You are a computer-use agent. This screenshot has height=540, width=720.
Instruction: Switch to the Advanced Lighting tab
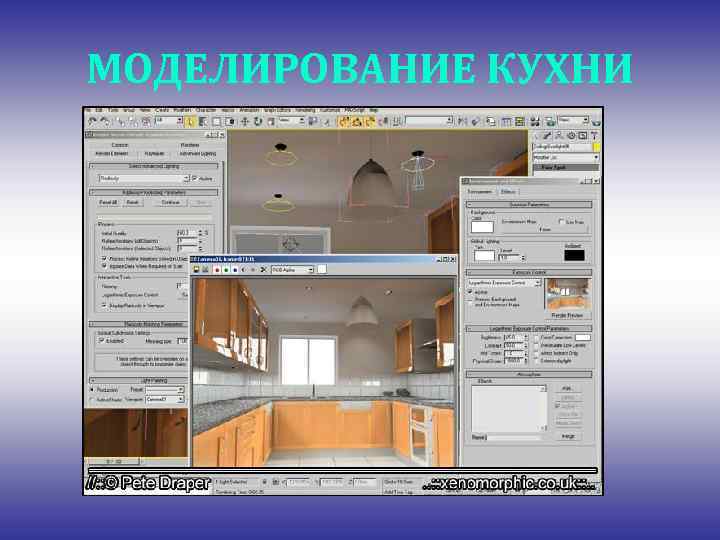(x=198, y=153)
